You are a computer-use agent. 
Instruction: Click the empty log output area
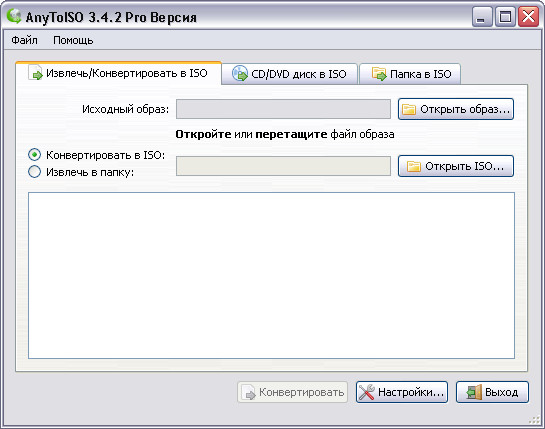click(271, 275)
